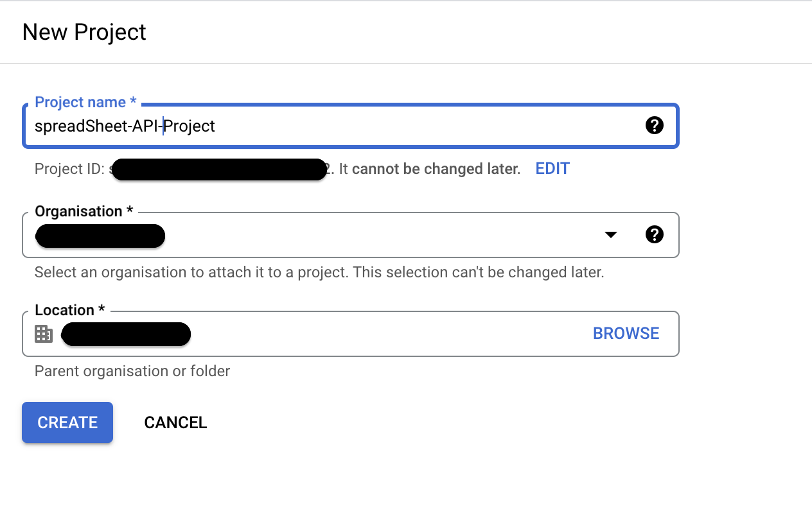This screenshot has height=520, width=812.
Task: Click the dropdown caret in the Organisation box
Action: point(610,234)
